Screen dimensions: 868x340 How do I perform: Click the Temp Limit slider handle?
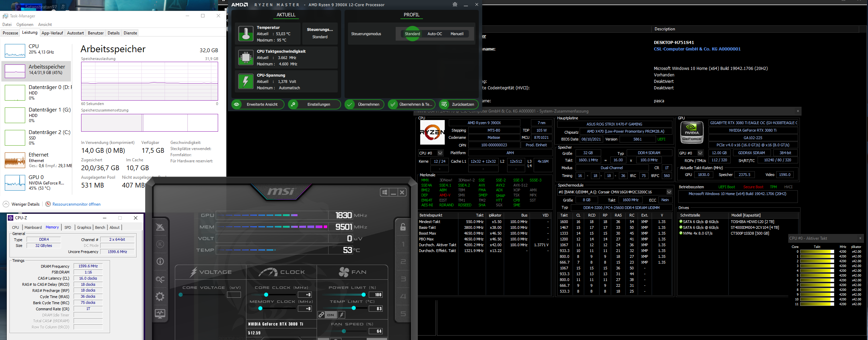[354, 308]
